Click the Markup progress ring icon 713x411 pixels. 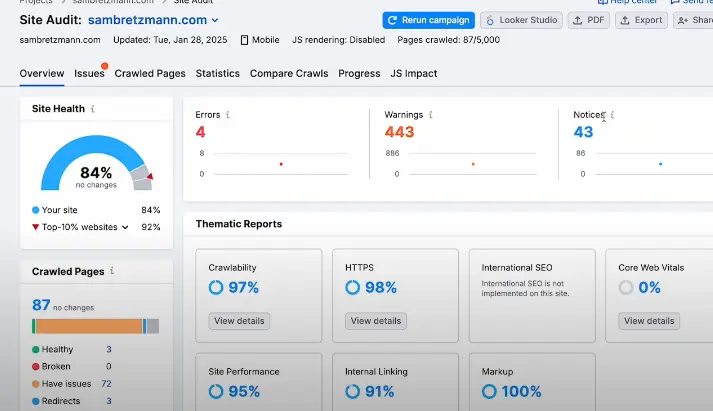point(489,391)
